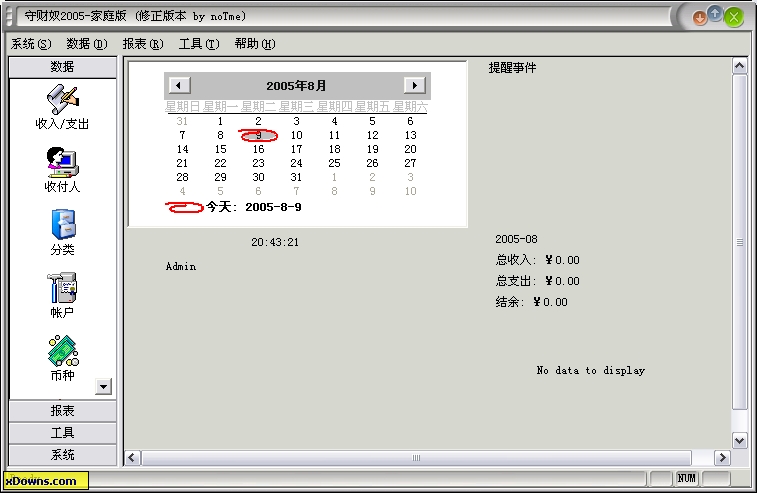Click the vertical scrollbar thumb
The height and width of the screenshot is (493, 757).
click(740, 242)
